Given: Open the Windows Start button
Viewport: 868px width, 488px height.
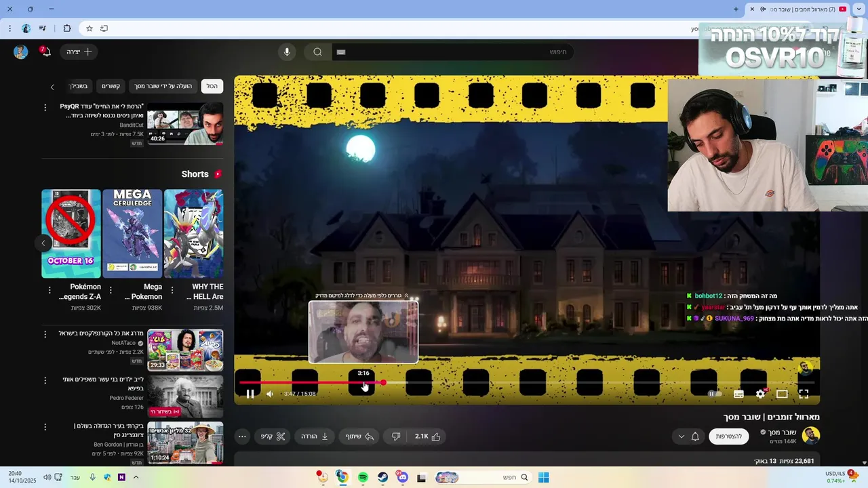Looking at the screenshot, I should coord(543,477).
